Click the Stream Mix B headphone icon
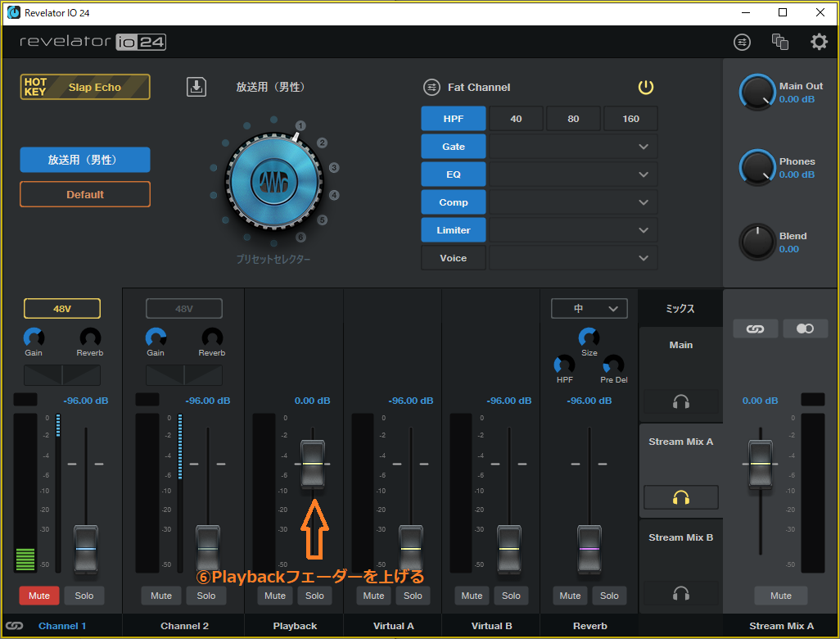Viewport: 840px width, 639px height. 681,593
